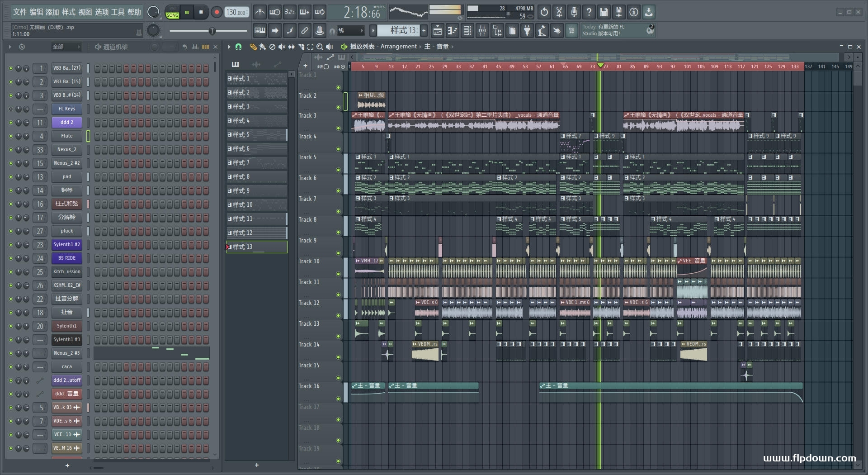
Task: Toggle the PAT/SONG mode switch
Action: [x=172, y=12]
